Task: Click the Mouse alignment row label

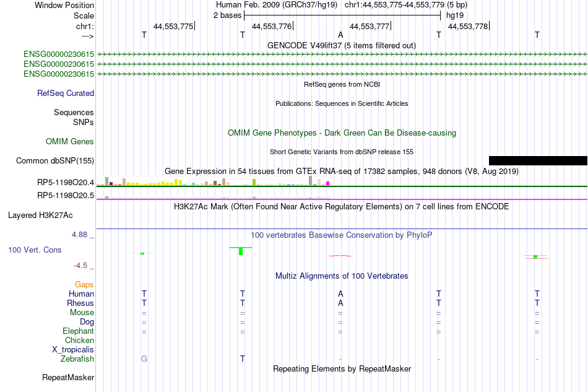Action: pos(82,313)
